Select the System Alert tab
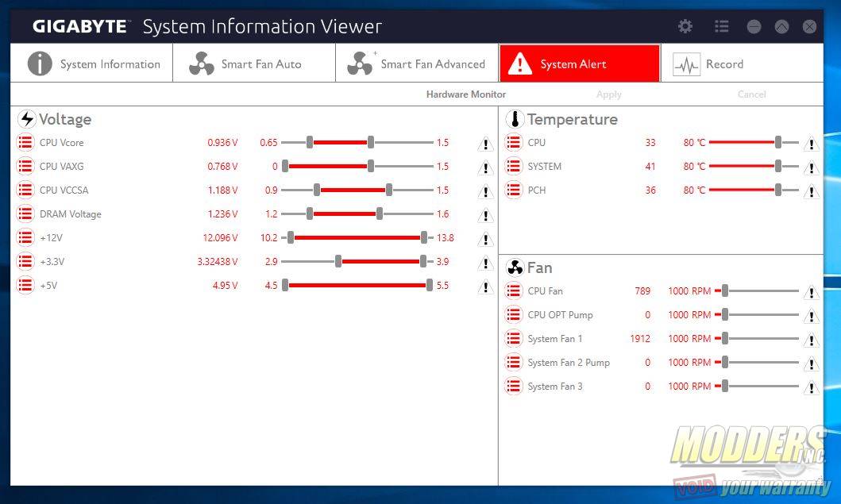The height and width of the screenshot is (504, 841). (x=579, y=63)
